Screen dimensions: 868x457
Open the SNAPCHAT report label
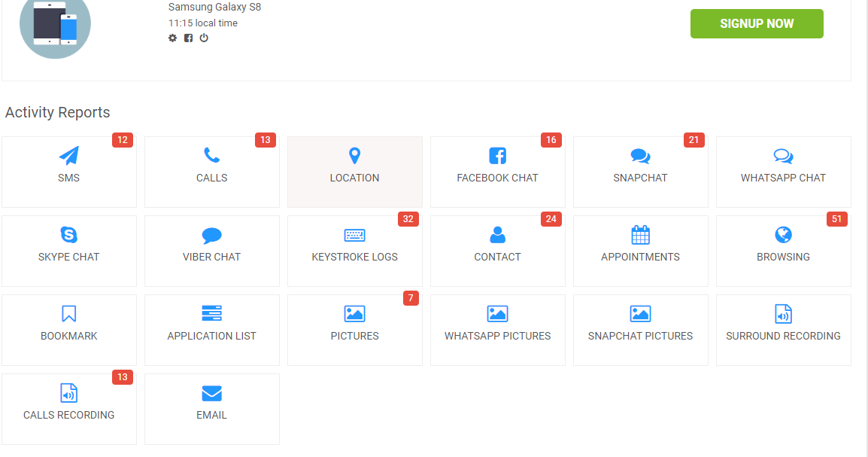[x=641, y=178]
